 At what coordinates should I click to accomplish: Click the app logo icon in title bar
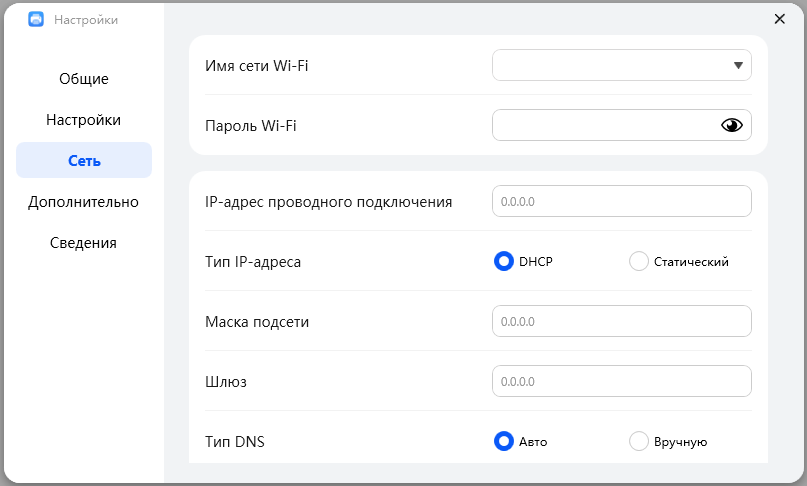[37, 19]
